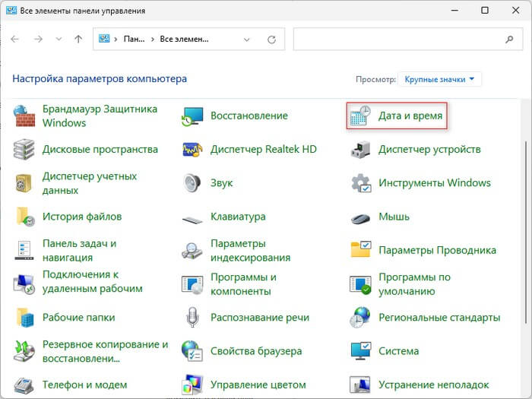Open the Диспетчер учетных данных safe icon
The image size is (532, 399).
pos(24,183)
